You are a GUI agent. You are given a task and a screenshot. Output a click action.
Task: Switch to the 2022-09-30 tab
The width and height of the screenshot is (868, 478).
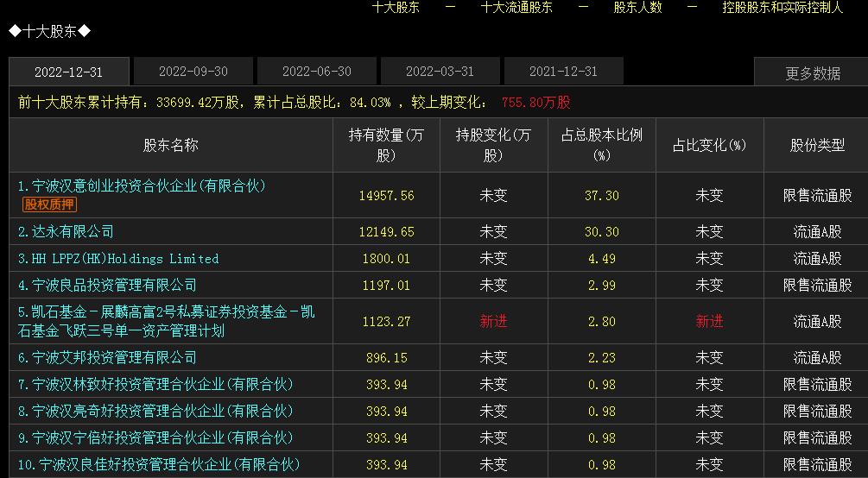coord(193,72)
